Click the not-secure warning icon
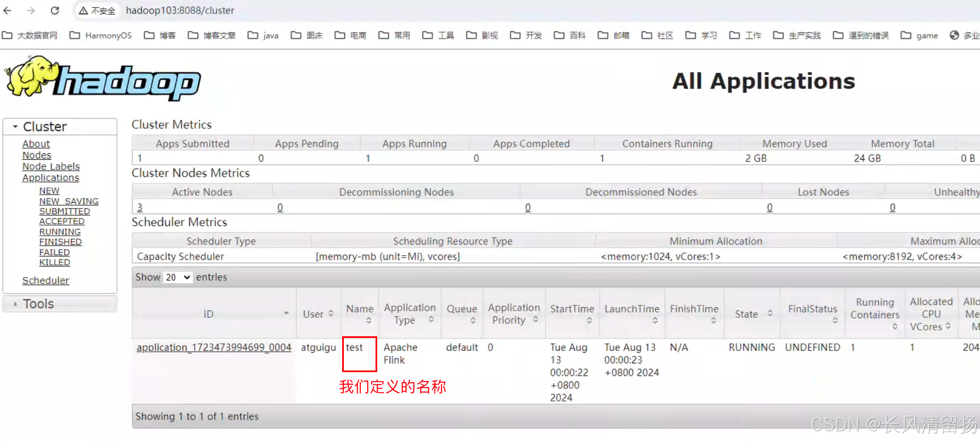The height and width of the screenshot is (441, 980). tap(83, 11)
